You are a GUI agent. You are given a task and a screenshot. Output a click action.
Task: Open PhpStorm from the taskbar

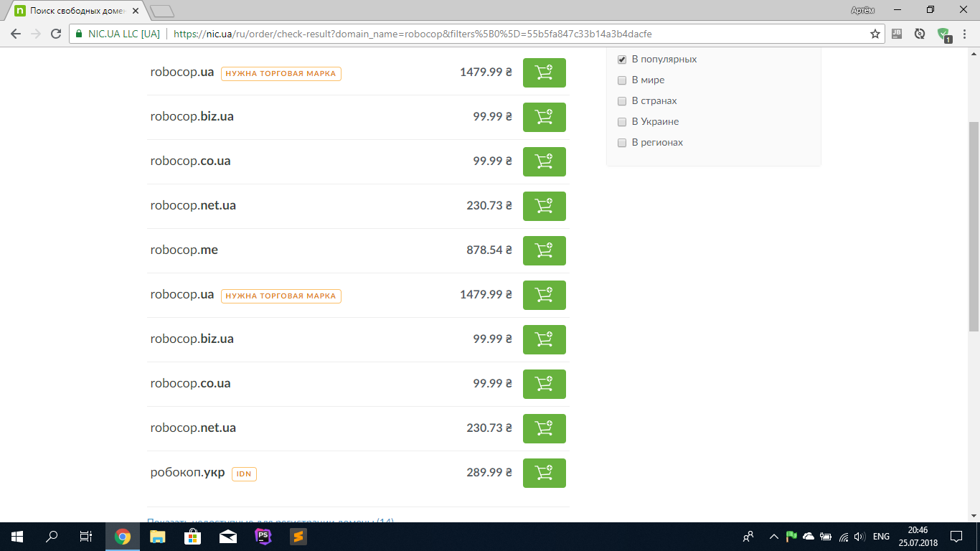(x=263, y=537)
